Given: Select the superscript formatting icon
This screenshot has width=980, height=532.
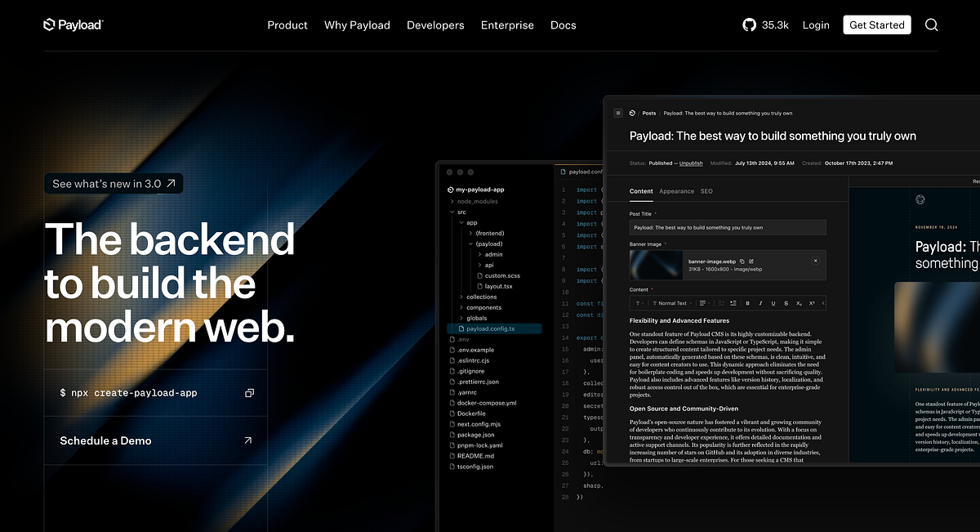Looking at the screenshot, I should pyautogui.click(x=811, y=303).
